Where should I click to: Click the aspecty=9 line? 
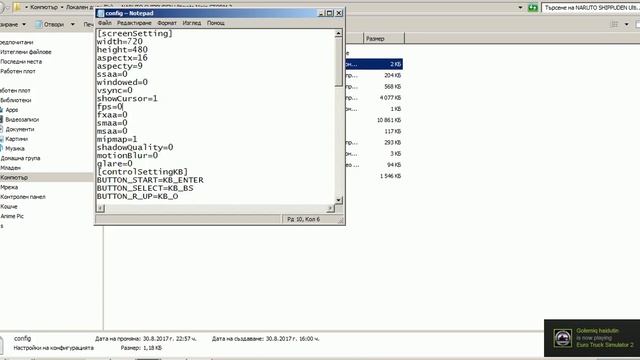(x=120, y=66)
